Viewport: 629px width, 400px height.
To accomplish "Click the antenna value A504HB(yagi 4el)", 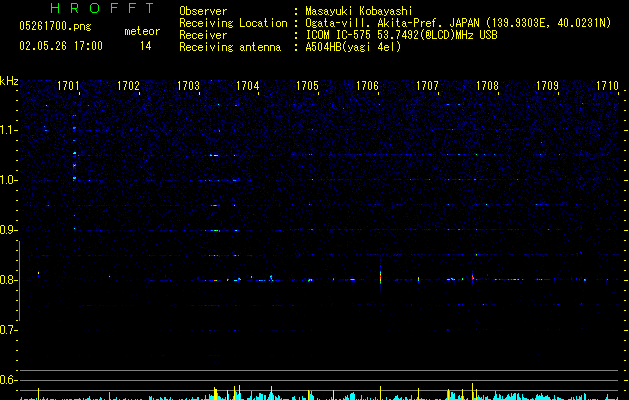I will (x=353, y=47).
